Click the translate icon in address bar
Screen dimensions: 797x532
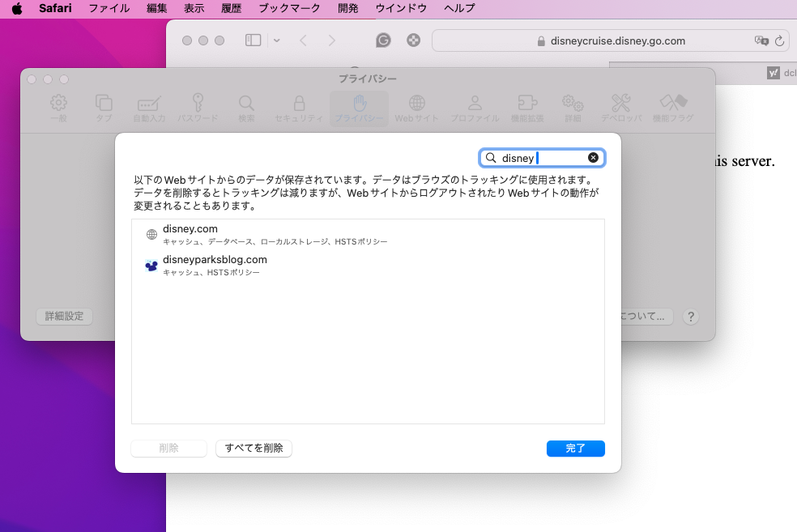[761, 40]
